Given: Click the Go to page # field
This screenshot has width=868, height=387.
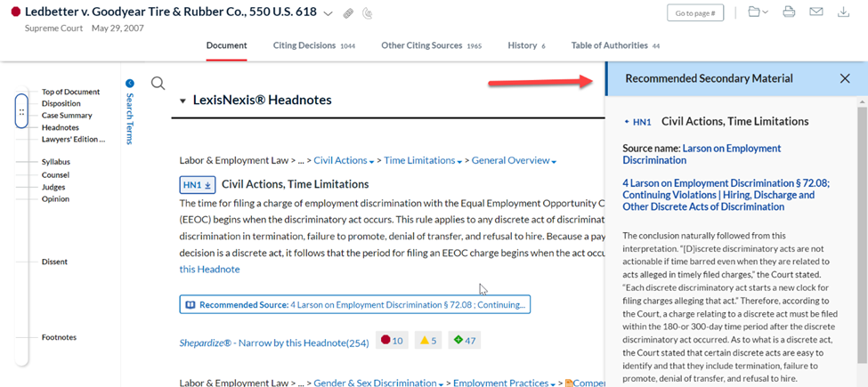Looking at the screenshot, I should pyautogui.click(x=695, y=12).
